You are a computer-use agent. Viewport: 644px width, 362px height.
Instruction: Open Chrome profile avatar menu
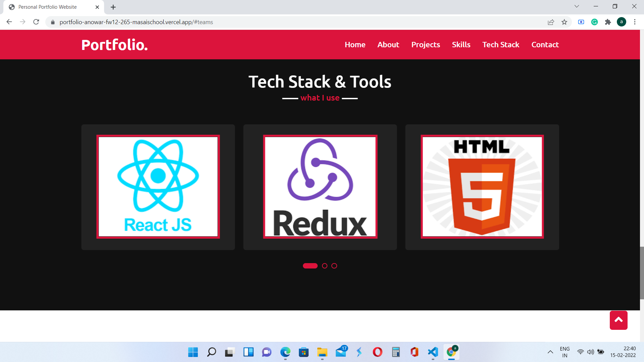point(621,22)
